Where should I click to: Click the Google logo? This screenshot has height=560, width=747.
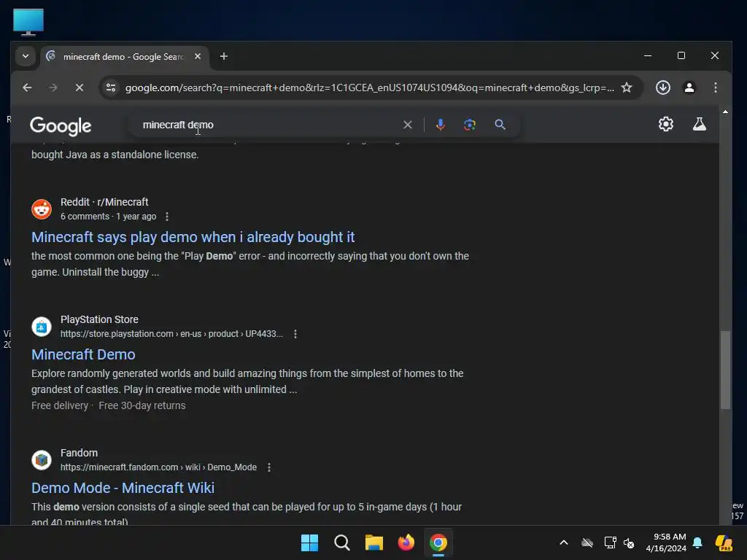click(x=61, y=125)
